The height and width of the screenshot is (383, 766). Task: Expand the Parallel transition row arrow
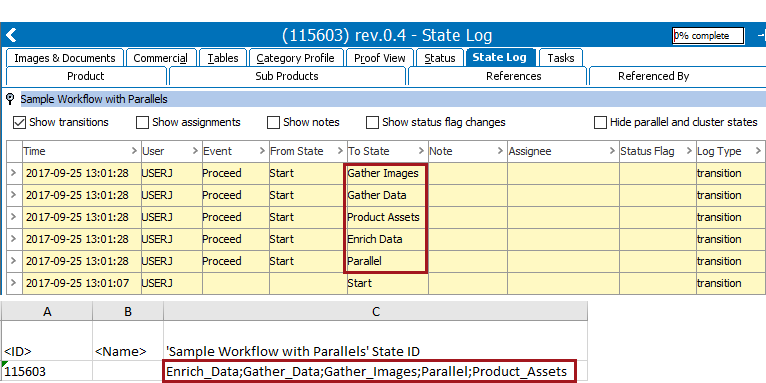pyautogui.click(x=14, y=261)
